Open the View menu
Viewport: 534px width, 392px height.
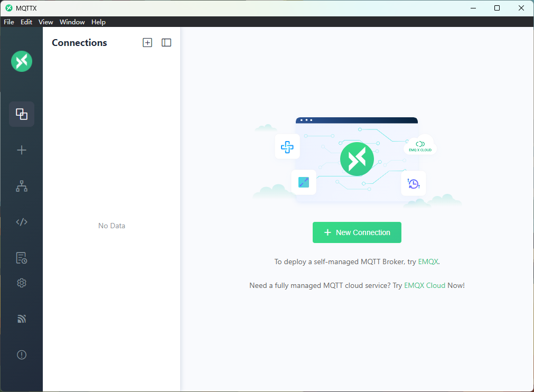[x=46, y=22]
